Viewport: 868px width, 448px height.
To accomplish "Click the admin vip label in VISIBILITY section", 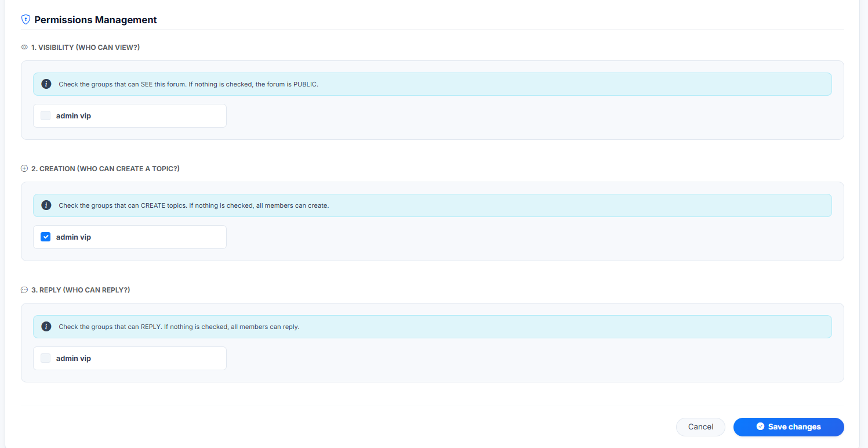I will pyautogui.click(x=73, y=115).
